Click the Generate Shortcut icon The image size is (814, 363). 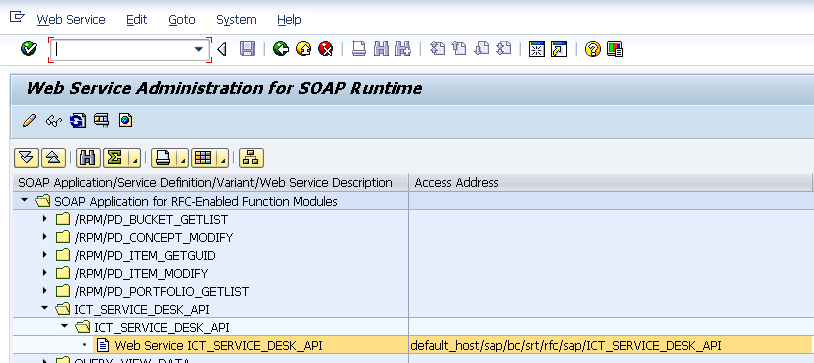point(559,49)
